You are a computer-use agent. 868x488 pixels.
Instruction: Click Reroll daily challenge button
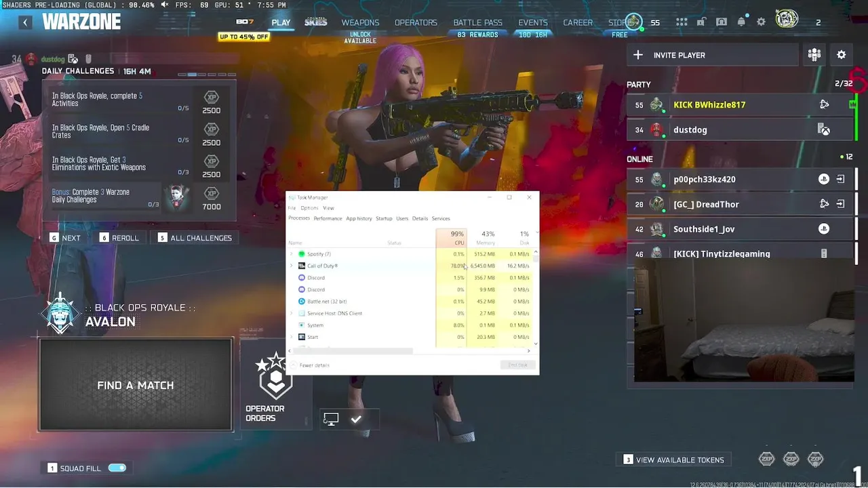click(x=119, y=238)
